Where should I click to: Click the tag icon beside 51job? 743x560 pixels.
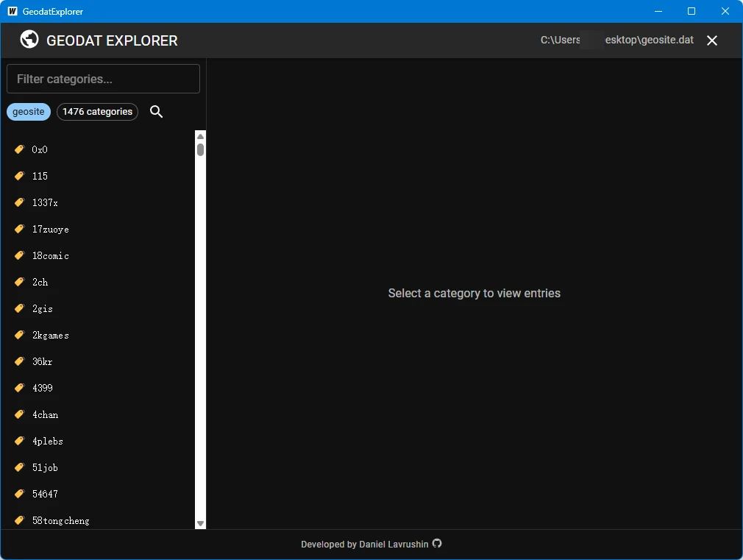point(19,467)
